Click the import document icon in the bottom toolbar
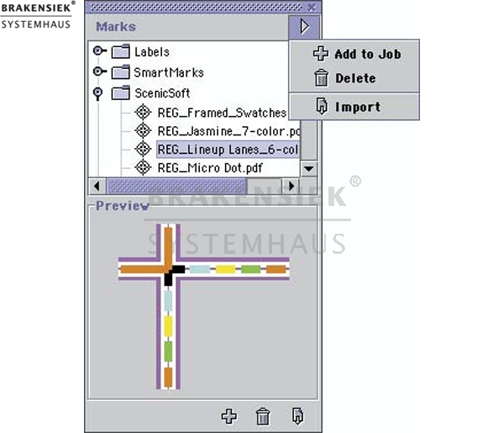The height and width of the screenshot is (433, 504). (297, 416)
